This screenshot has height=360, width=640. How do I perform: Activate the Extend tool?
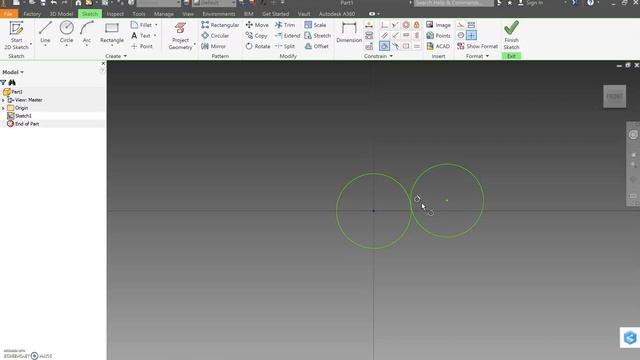(x=287, y=36)
